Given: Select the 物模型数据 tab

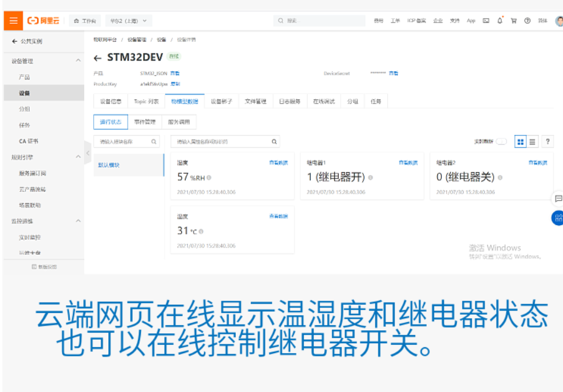Looking at the screenshot, I should (x=185, y=102).
